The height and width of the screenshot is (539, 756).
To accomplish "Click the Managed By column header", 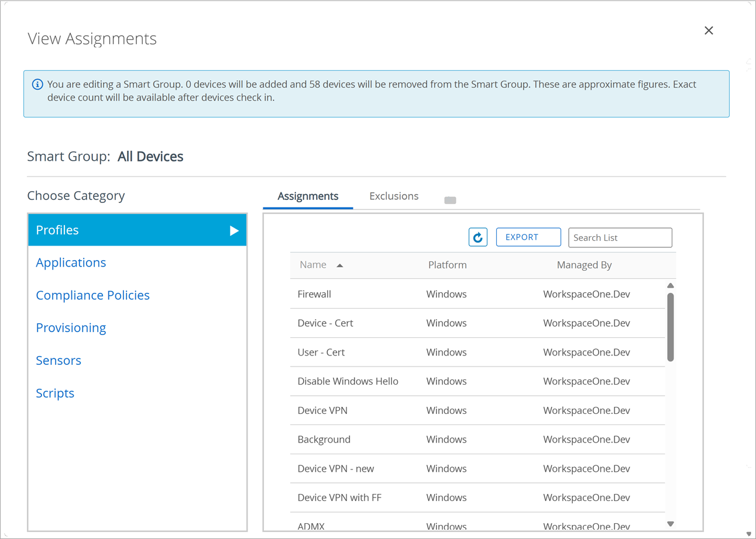I will (x=584, y=265).
